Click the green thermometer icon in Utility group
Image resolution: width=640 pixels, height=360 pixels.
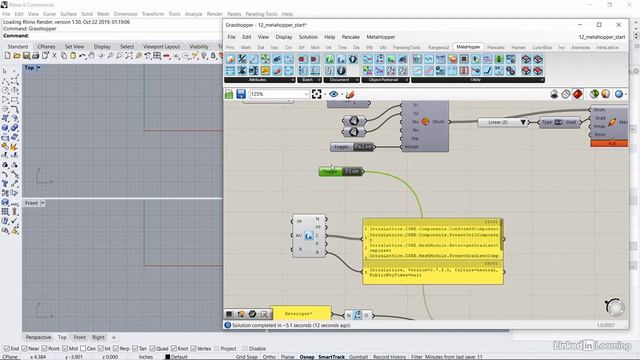click(499, 59)
